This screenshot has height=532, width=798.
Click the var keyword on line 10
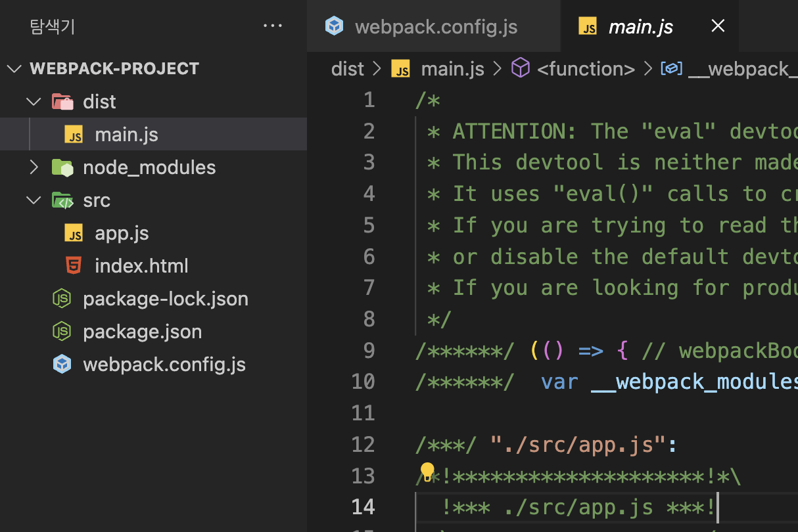[559, 382]
